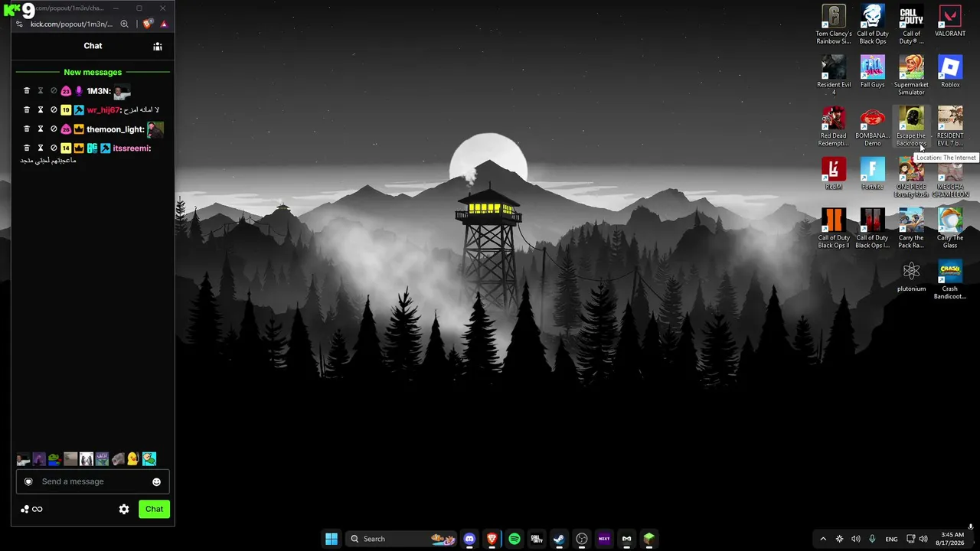Screen dimensions: 980x551
Task: Insert the cyan cartoon character emote
Action: point(149,459)
